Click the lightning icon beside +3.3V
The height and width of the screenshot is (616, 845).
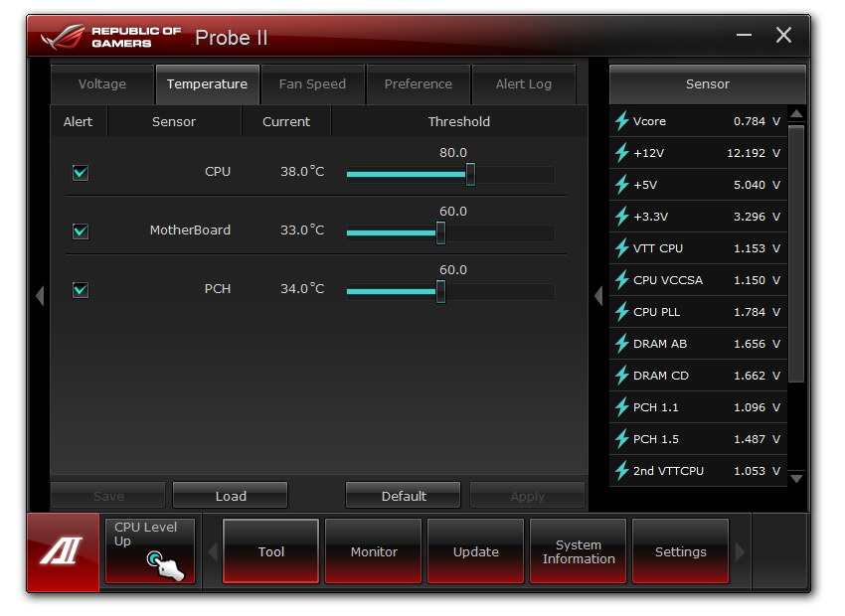622,217
